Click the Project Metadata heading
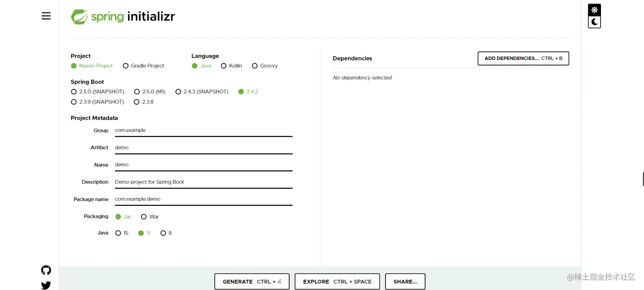This screenshot has height=290, width=644. click(94, 118)
